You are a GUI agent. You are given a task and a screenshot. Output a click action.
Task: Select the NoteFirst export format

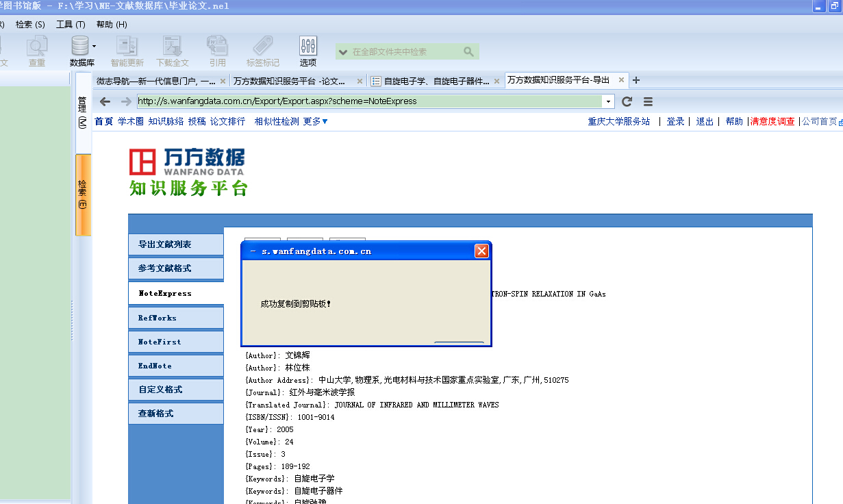click(176, 342)
